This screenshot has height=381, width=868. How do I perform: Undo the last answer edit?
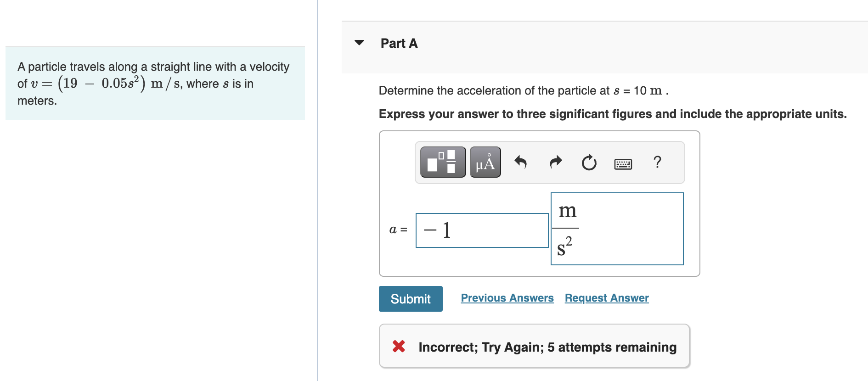(521, 162)
